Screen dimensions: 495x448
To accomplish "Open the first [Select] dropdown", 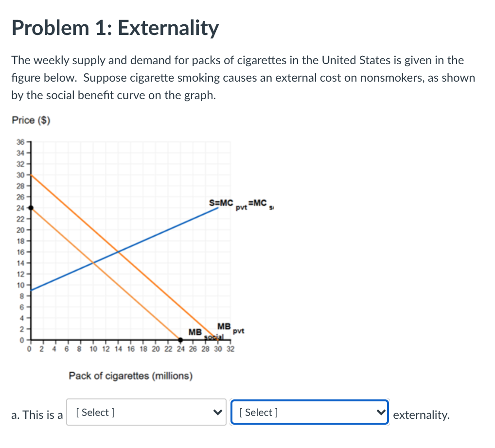I will pos(146,413).
